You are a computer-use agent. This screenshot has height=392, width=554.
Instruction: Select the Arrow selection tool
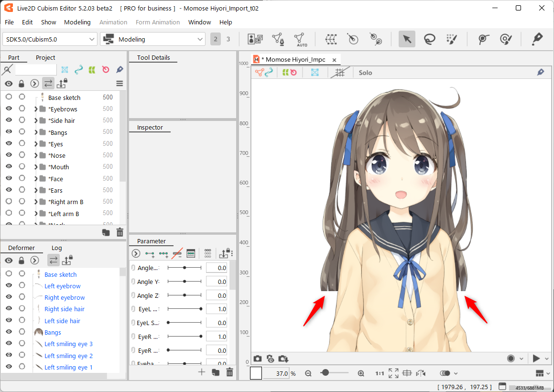[x=407, y=39]
